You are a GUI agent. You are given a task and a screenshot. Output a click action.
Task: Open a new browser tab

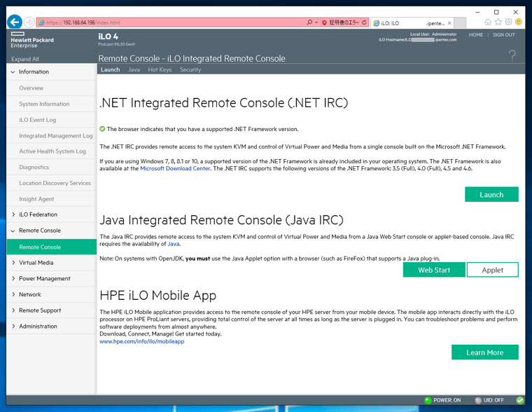pyautogui.click(x=460, y=22)
